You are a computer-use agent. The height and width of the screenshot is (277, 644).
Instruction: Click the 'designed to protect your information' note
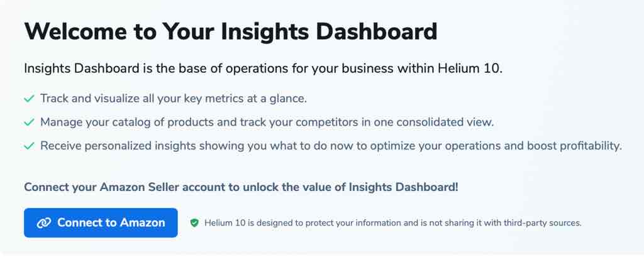tap(393, 223)
